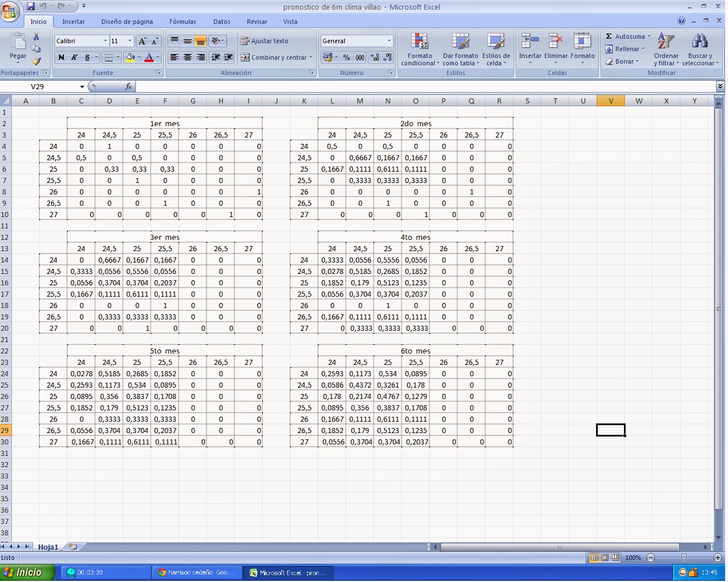The image size is (728, 582).
Task: Cut the selection with the scissors icon
Action: coord(36,37)
